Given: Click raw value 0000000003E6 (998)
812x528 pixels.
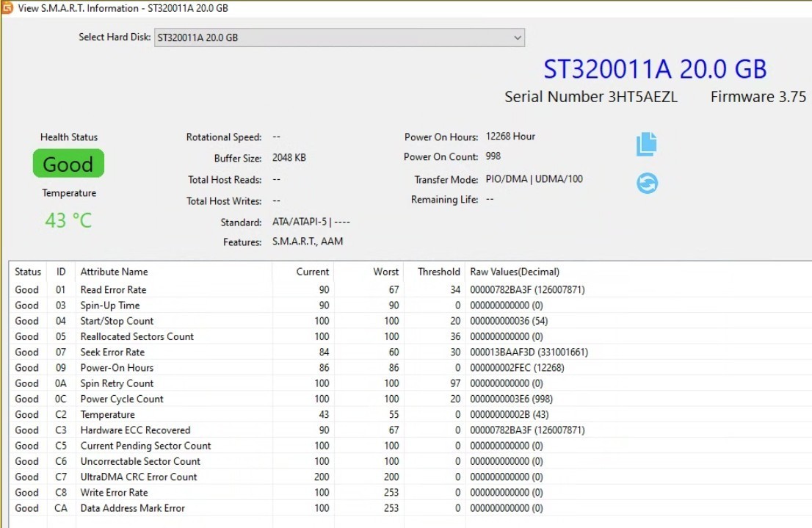Looking at the screenshot, I should pyautogui.click(x=511, y=399).
